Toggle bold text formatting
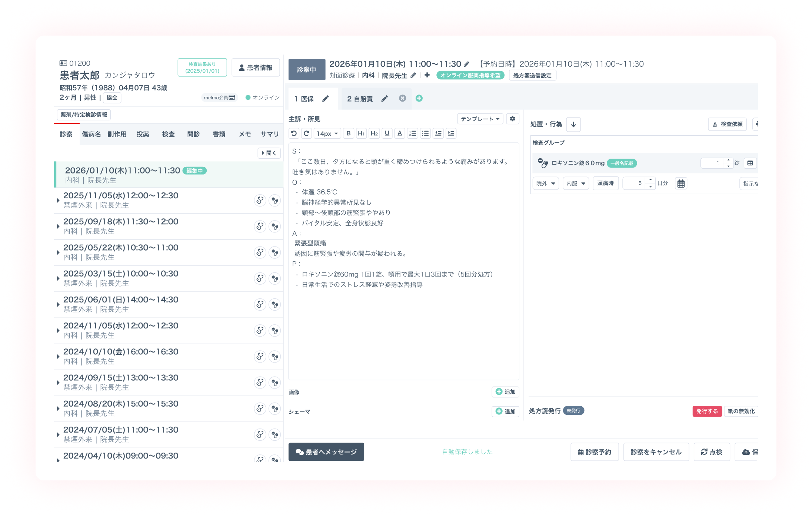Screen dimensions: 812x516 point(348,133)
